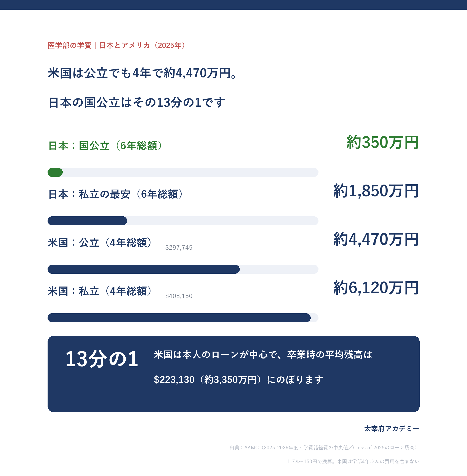Click the 米国:私立 row label
The image size is (467, 476).
click(100, 291)
